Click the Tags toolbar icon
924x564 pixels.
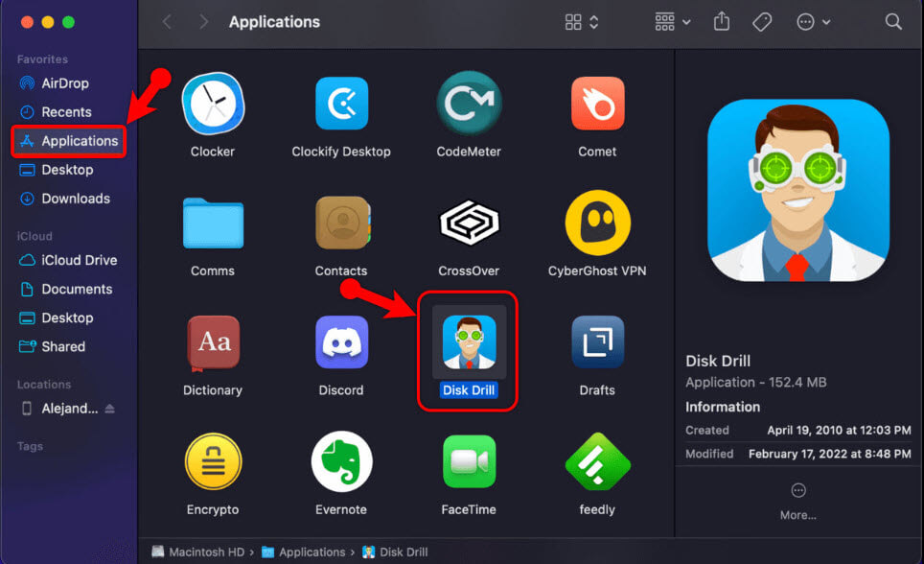pos(762,22)
